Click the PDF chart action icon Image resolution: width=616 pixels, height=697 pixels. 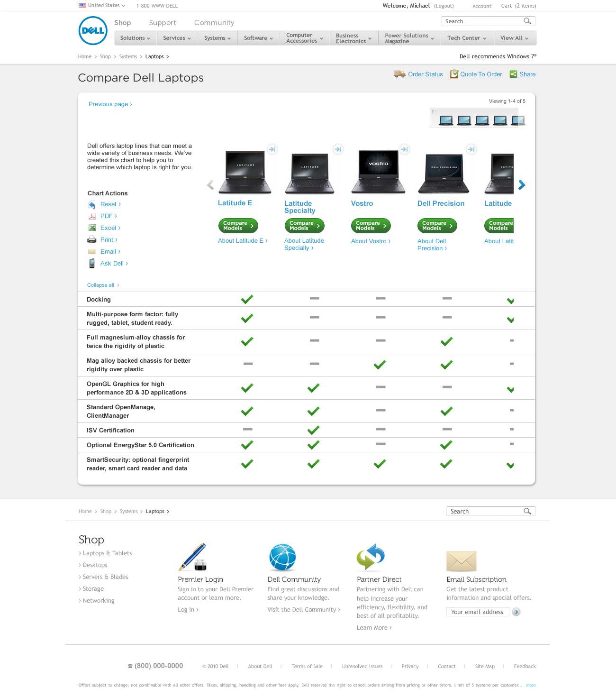tap(92, 216)
